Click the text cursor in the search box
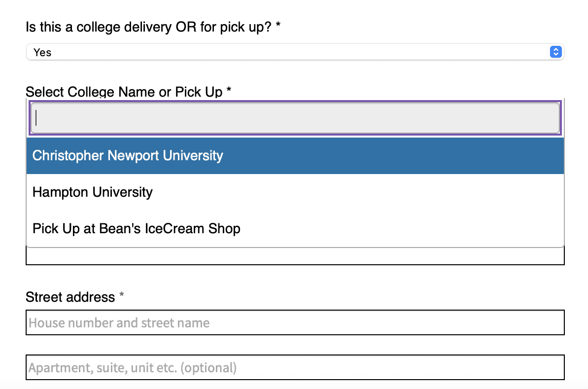The width and height of the screenshot is (588, 389). pos(36,118)
